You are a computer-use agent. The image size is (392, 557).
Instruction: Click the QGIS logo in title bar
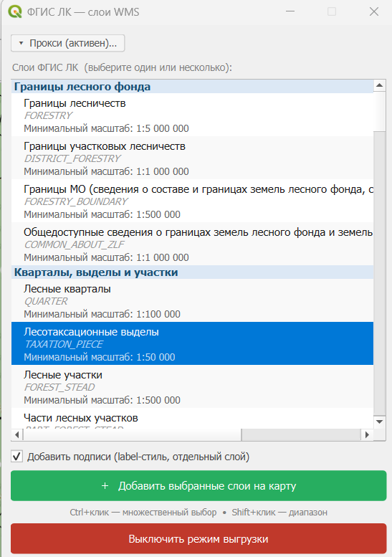(x=14, y=11)
